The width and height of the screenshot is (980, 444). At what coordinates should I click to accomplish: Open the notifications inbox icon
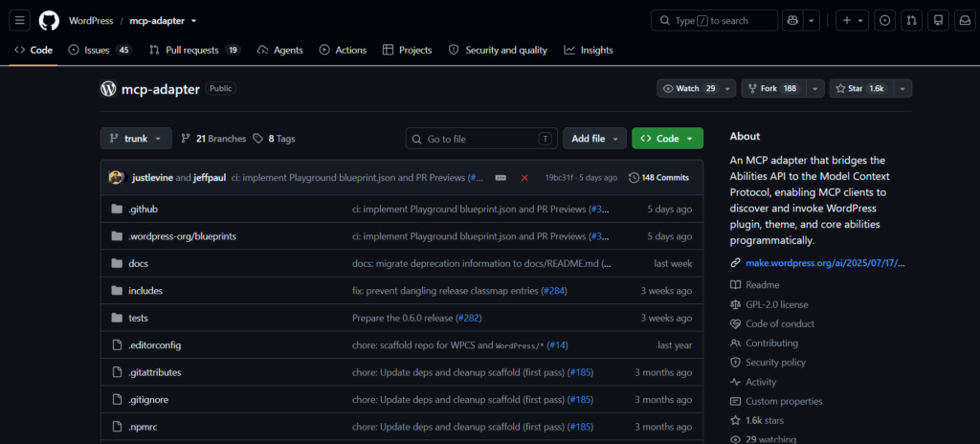point(965,21)
